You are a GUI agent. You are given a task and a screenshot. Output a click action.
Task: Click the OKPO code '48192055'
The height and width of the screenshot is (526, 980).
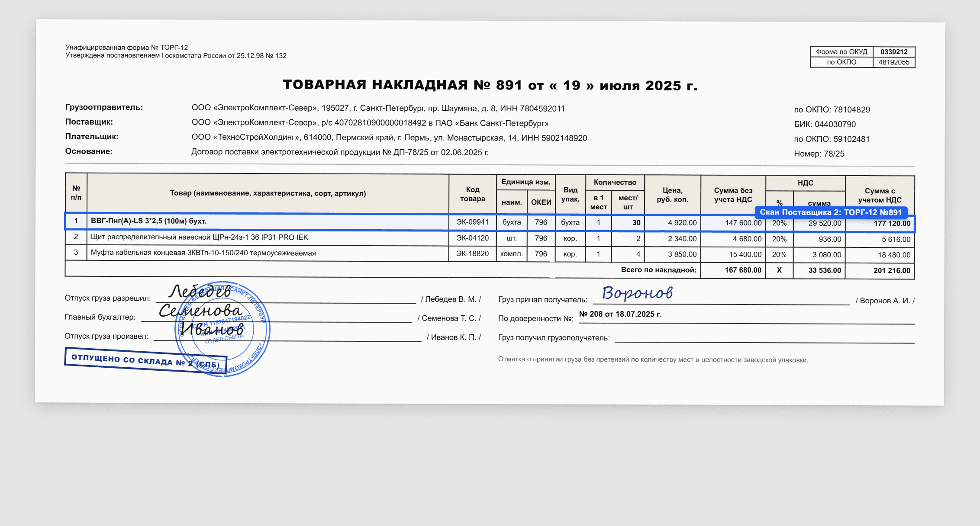pos(894,62)
